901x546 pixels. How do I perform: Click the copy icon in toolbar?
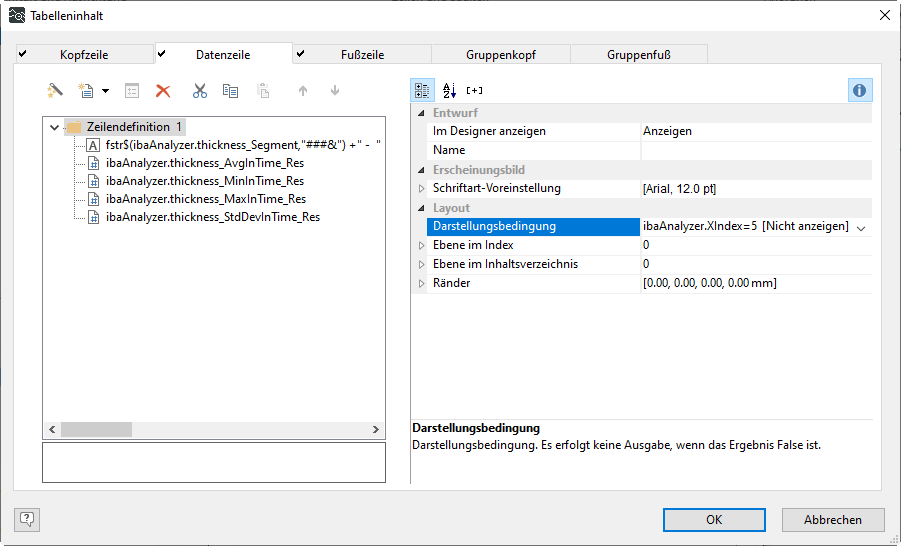click(x=230, y=91)
